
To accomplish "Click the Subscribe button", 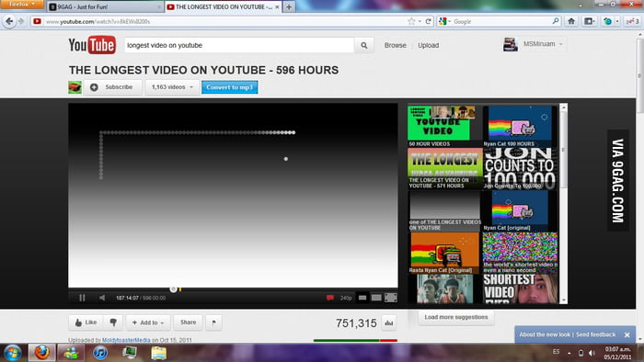I will pyautogui.click(x=112, y=87).
